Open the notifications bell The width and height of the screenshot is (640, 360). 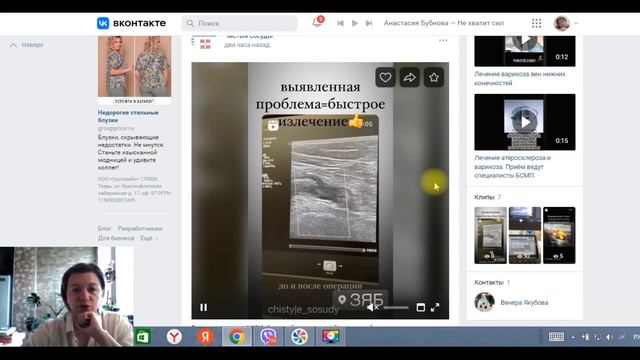coord(317,22)
